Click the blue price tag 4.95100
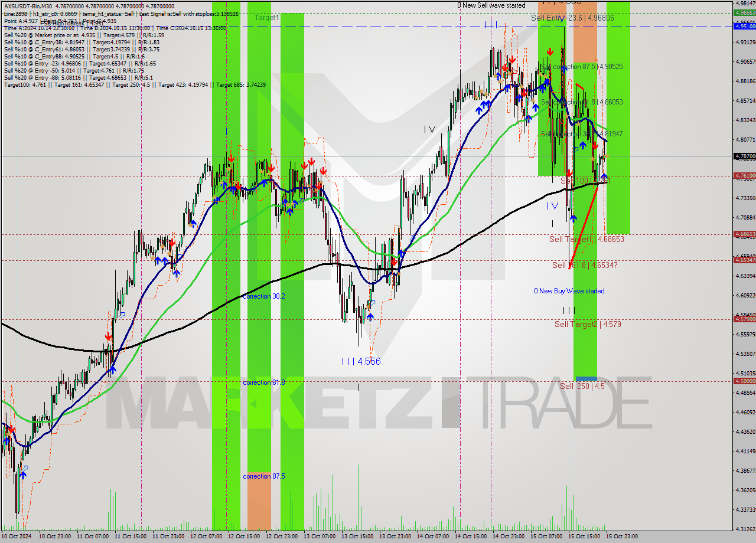 [744, 26]
